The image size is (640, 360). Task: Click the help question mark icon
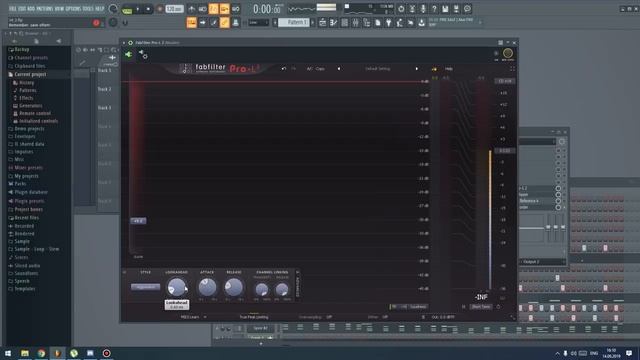point(434,9)
